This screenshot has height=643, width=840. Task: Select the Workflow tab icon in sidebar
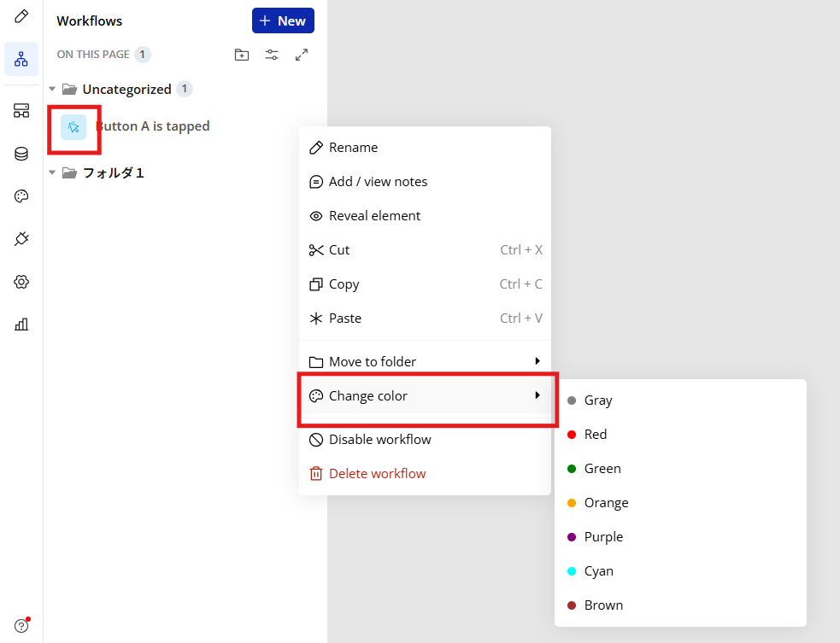coord(21,59)
